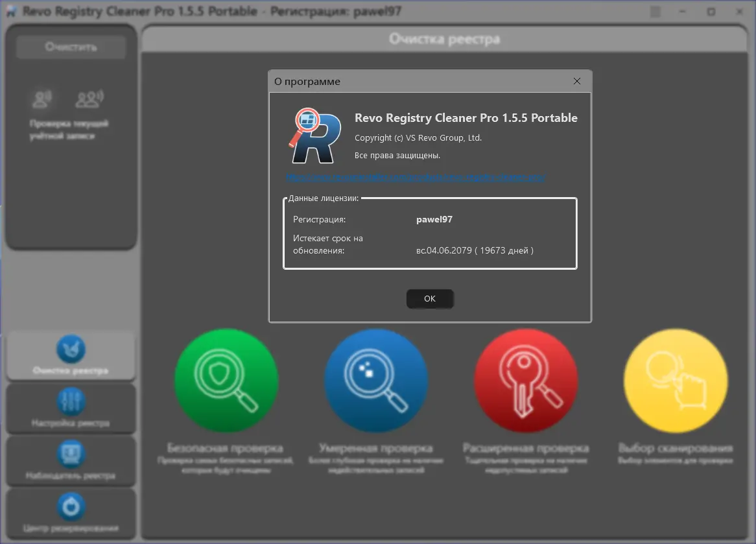Click the 'Регистрация:' label in license box
This screenshot has width=756, height=544.
point(319,219)
